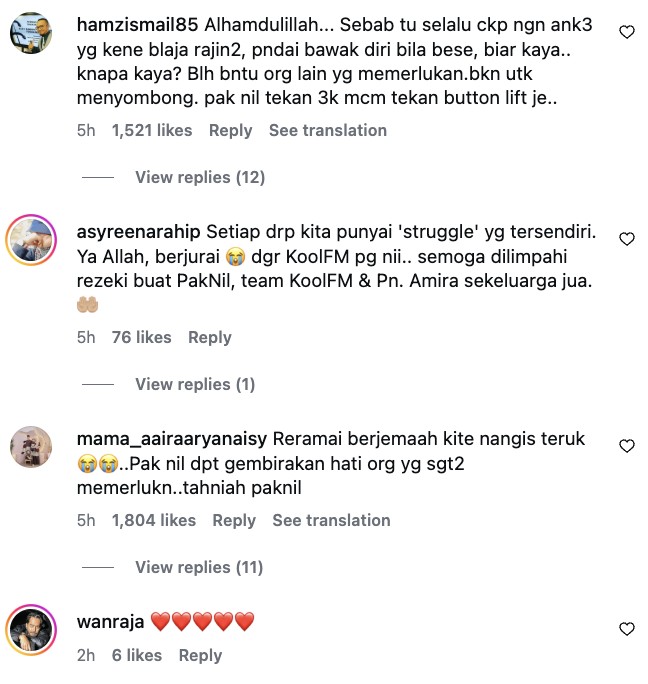Tap heart icon on asyreenarahip's comment
Image resolution: width=648 pixels, height=684 pixels.
pyautogui.click(x=627, y=239)
